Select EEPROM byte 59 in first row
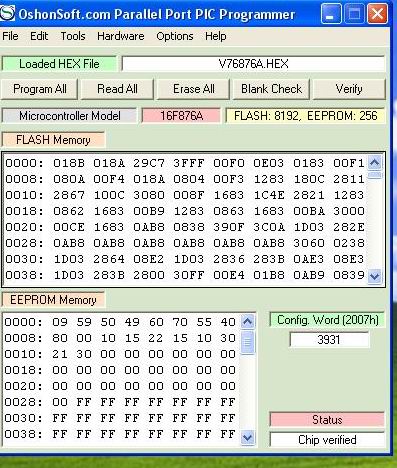Screen dimensions: 397x468 point(84,322)
